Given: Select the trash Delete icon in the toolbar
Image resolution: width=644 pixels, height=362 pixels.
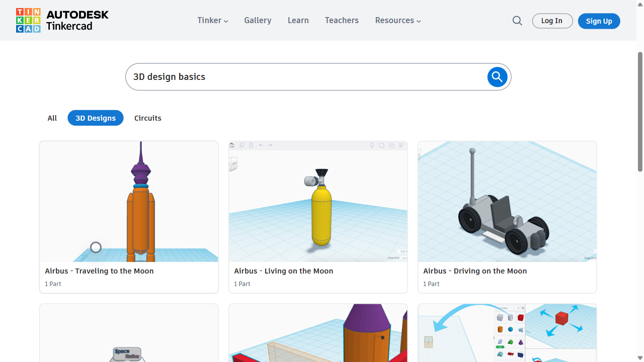Looking at the screenshot, I should (x=251, y=145).
